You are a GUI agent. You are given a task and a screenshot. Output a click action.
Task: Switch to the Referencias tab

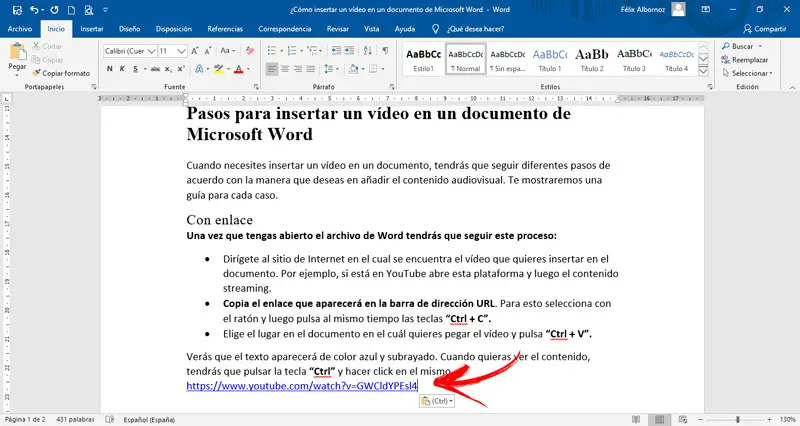(225, 29)
